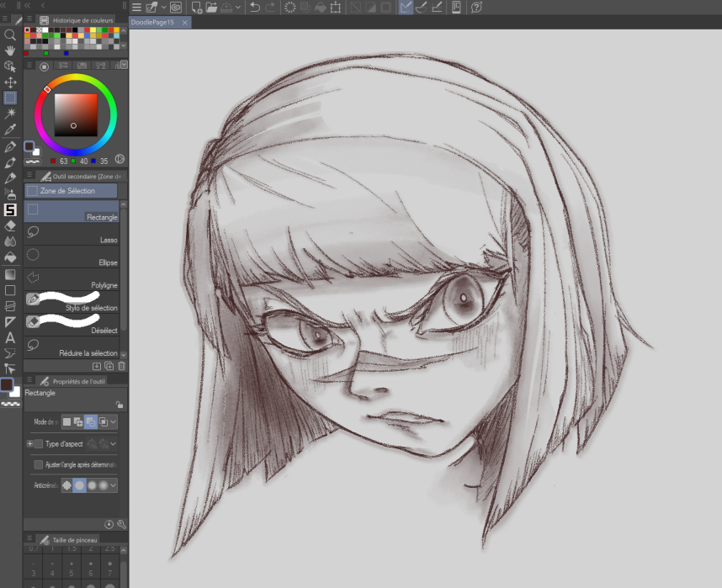The image size is (722, 588).
Task: Choose the Ellipse selection sub tool
Action: (x=72, y=257)
